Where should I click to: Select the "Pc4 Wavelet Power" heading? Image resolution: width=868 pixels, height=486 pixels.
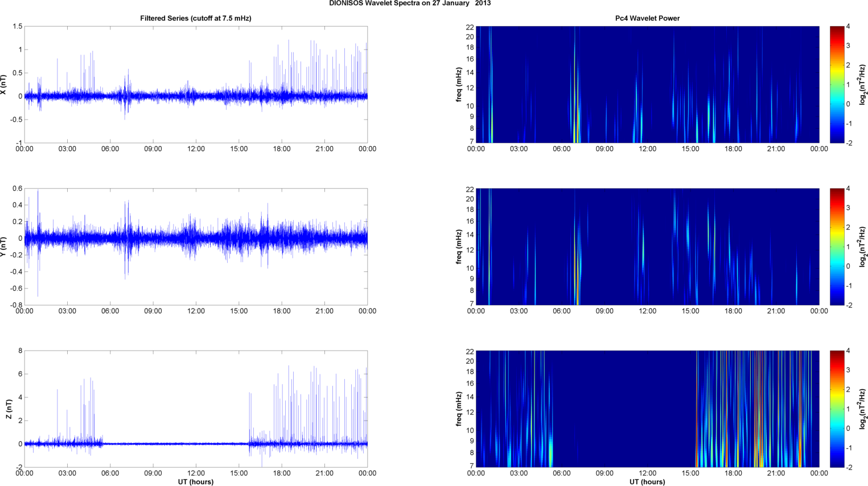coord(647,18)
